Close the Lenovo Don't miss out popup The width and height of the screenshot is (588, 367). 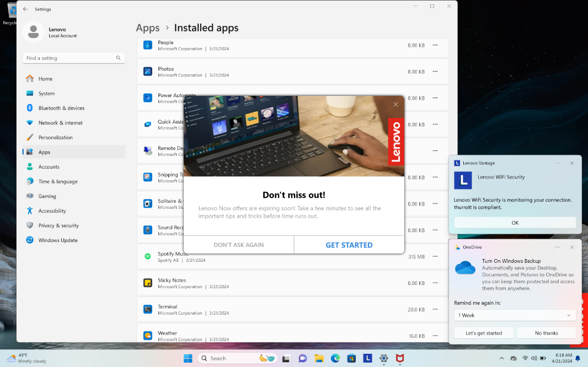click(395, 104)
